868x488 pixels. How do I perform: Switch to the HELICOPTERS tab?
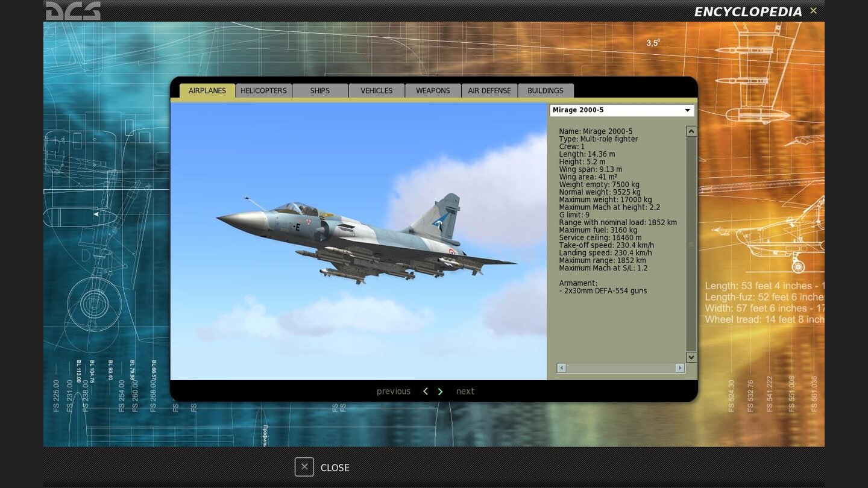(x=263, y=90)
